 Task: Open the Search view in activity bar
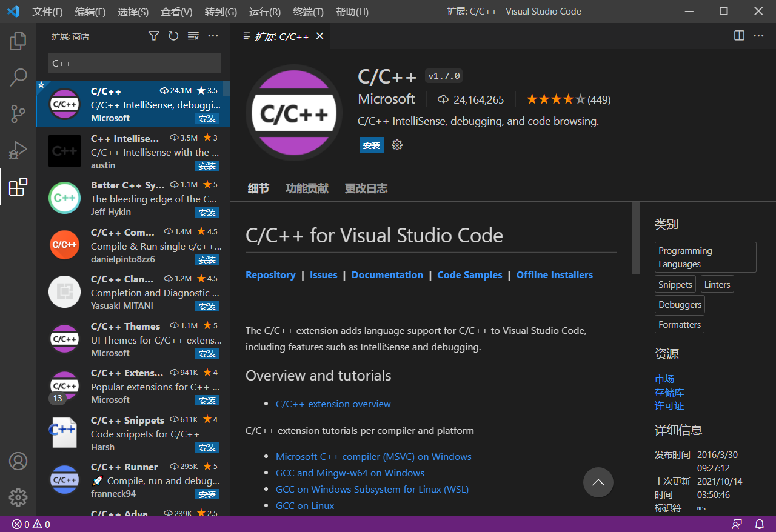pyautogui.click(x=18, y=77)
